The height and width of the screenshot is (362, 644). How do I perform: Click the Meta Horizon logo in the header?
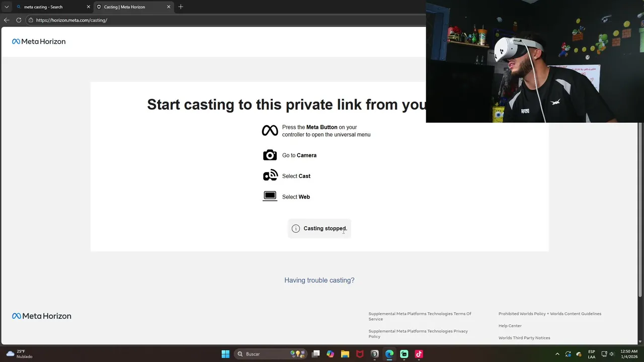click(39, 41)
